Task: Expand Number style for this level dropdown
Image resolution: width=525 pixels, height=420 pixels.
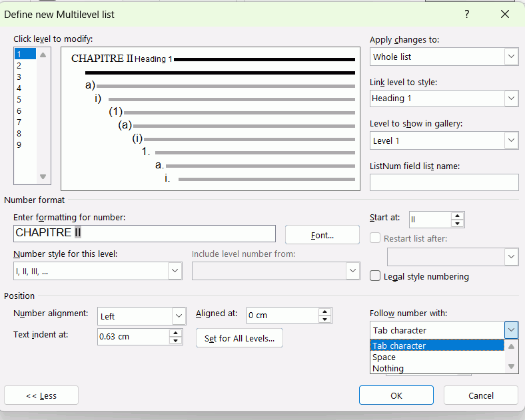Action: [x=175, y=271]
